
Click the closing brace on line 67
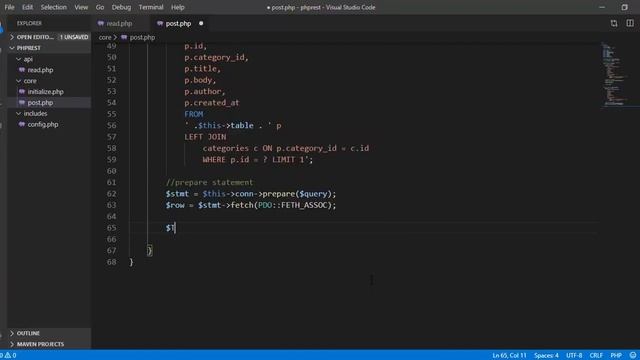(149, 251)
